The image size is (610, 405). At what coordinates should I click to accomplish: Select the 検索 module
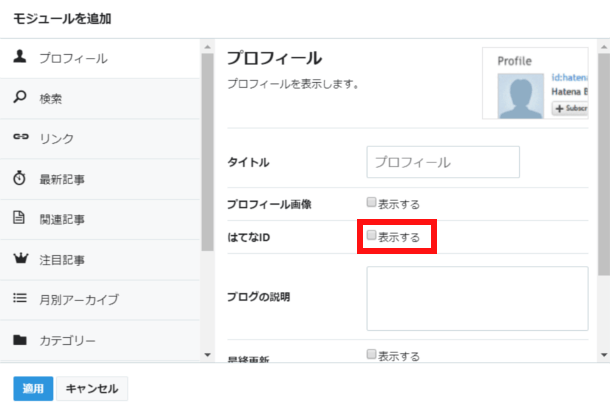pyautogui.click(x=100, y=98)
